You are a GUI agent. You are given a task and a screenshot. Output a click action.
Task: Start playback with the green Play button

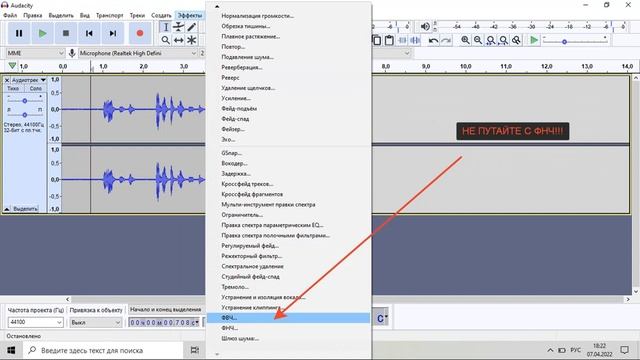pos(42,33)
